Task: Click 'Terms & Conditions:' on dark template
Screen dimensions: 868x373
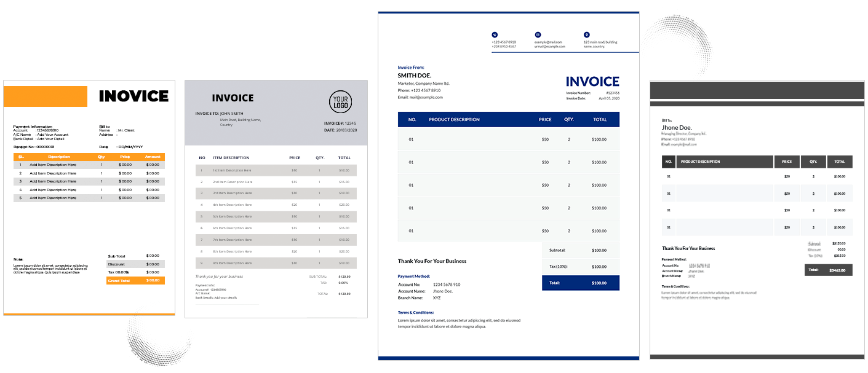Action: [675, 286]
